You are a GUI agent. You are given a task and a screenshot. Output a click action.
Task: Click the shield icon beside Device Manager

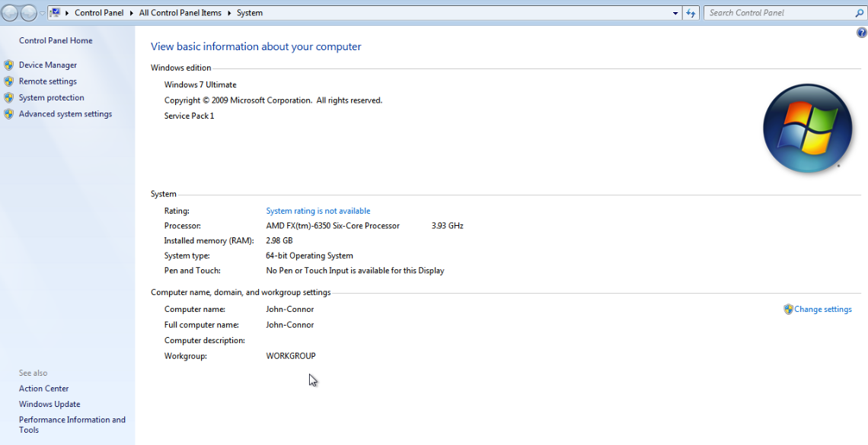click(11, 65)
